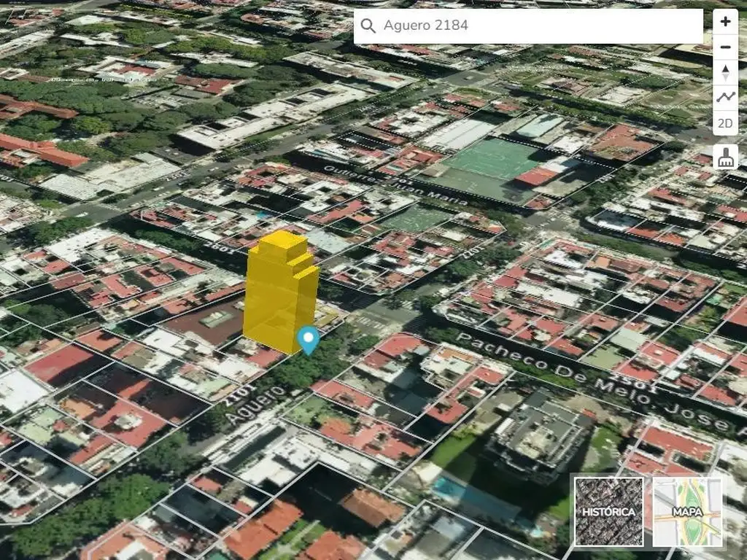This screenshot has height=560, width=747.
Task: Select the yellow highlighted 3D building
Action: point(280,292)
